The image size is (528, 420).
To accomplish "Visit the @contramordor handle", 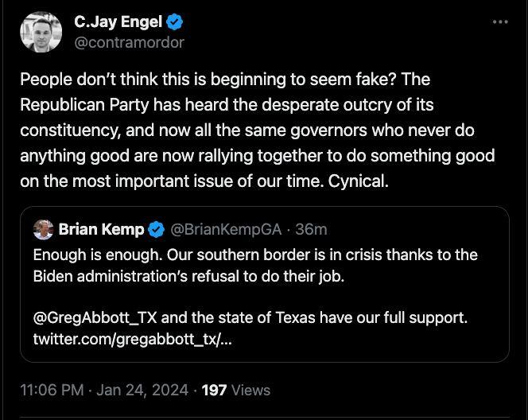I will (x=129, y=42).
